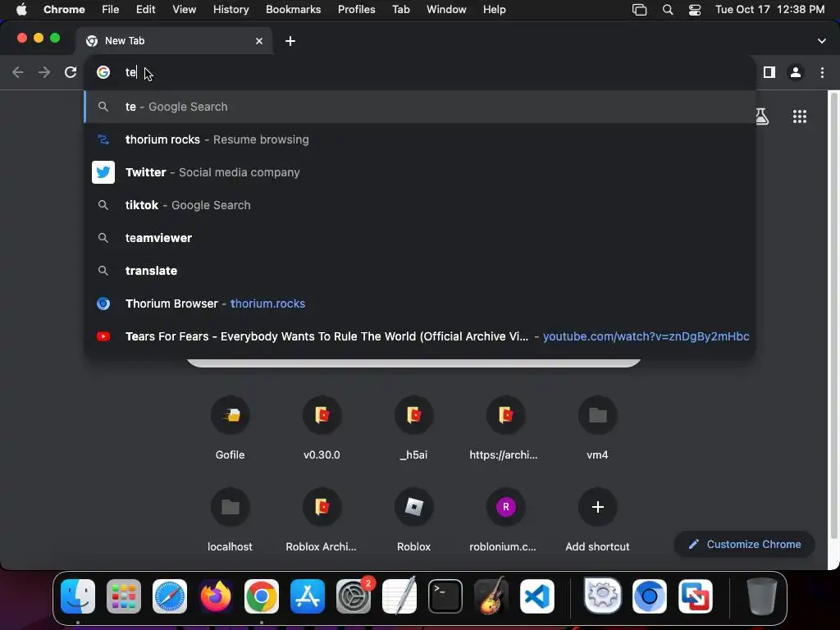Choose 'thorium rocks - Resume browsing' suggestion
The width and height of the screenshot is (840, 630).
[x=420, y=139]
